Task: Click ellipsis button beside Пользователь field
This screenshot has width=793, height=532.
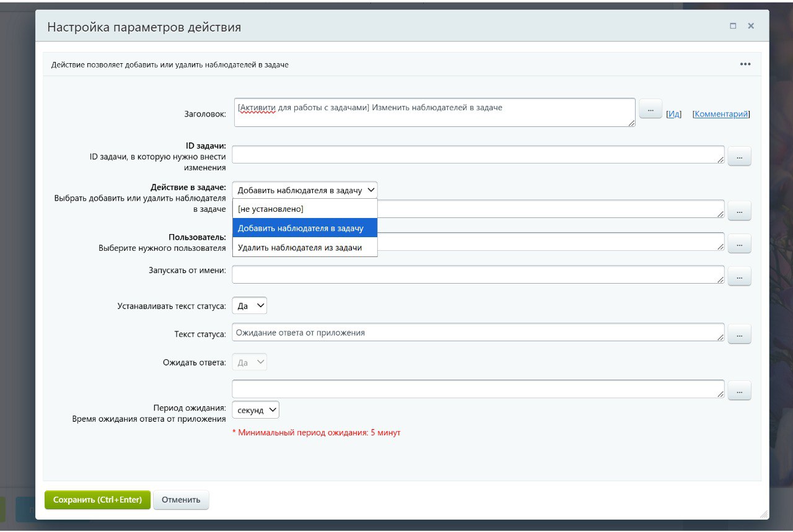Action: (x=739, y=243)
